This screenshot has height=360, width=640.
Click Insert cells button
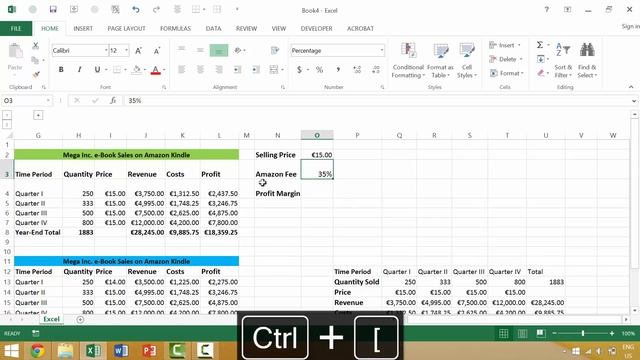point(505,45)
